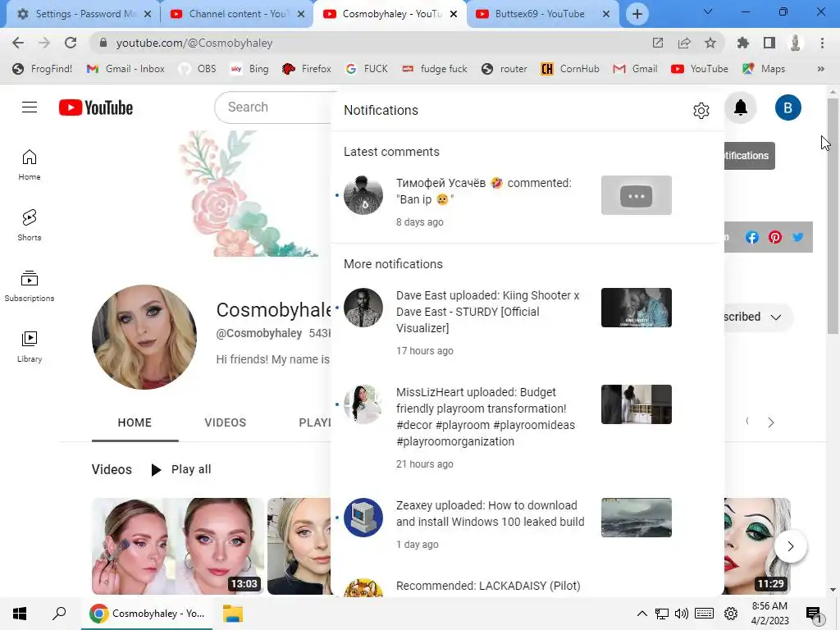Open the tab search dropdown arrow

(708, 11)
